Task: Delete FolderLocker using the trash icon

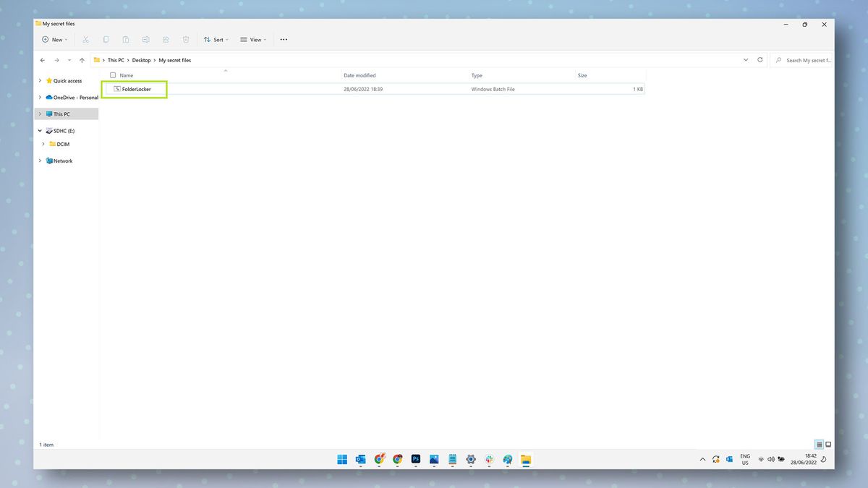Action: click(186, 39)
